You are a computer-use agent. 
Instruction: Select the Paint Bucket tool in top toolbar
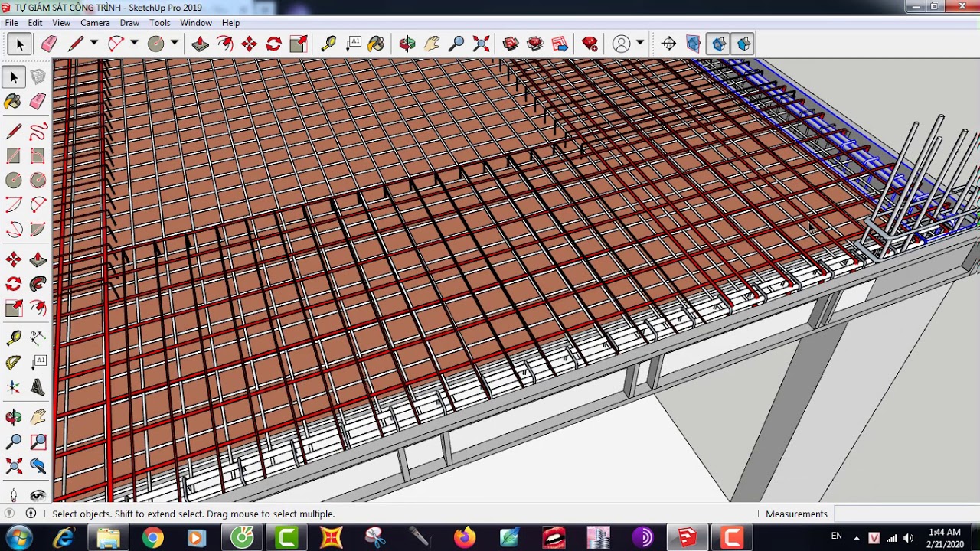[376, 44]
